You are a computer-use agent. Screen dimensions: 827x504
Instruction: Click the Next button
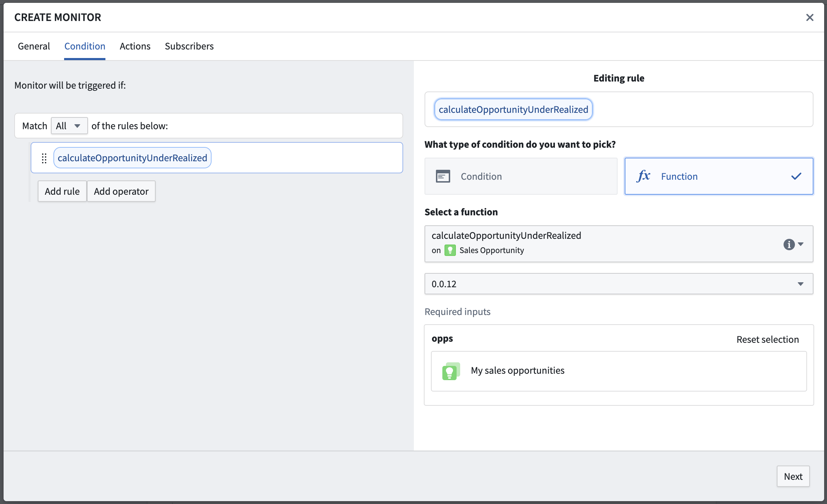click(x=793, y=476)
